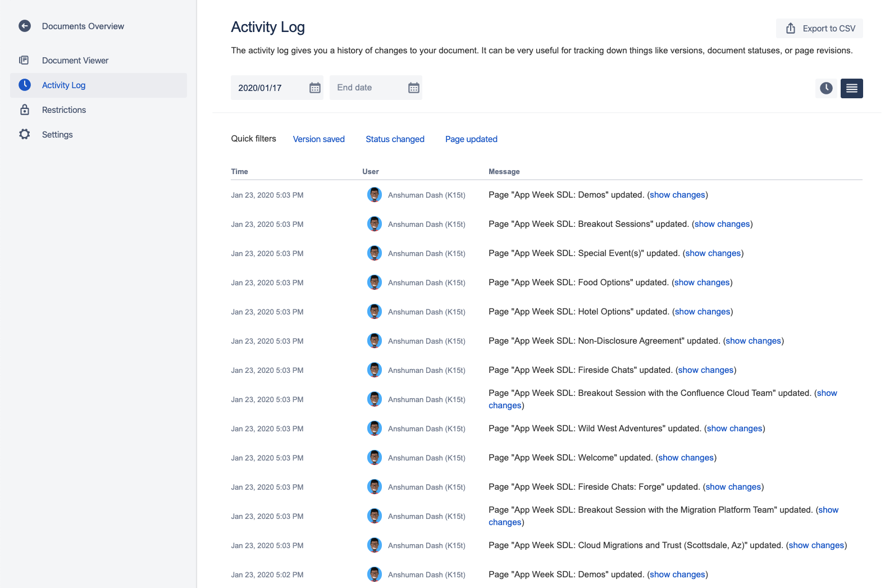Filter by Version saved
894x588 pixels.
[318, 139]
